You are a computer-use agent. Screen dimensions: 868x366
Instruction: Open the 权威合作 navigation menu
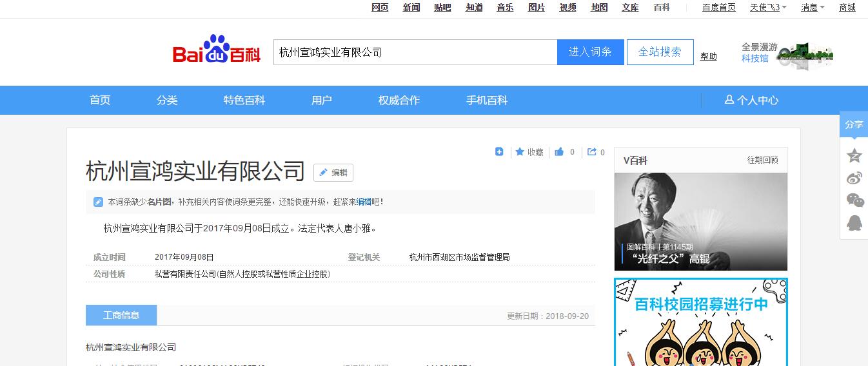[x=399, y=100]
